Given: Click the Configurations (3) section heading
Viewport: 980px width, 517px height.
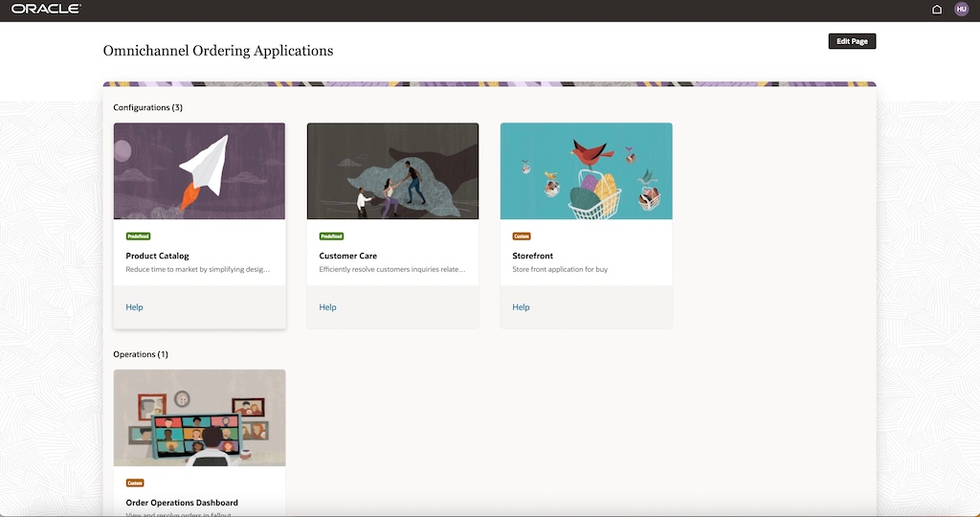Looking at the screenshot, I should pyautogui.click(x=147, y=107).
